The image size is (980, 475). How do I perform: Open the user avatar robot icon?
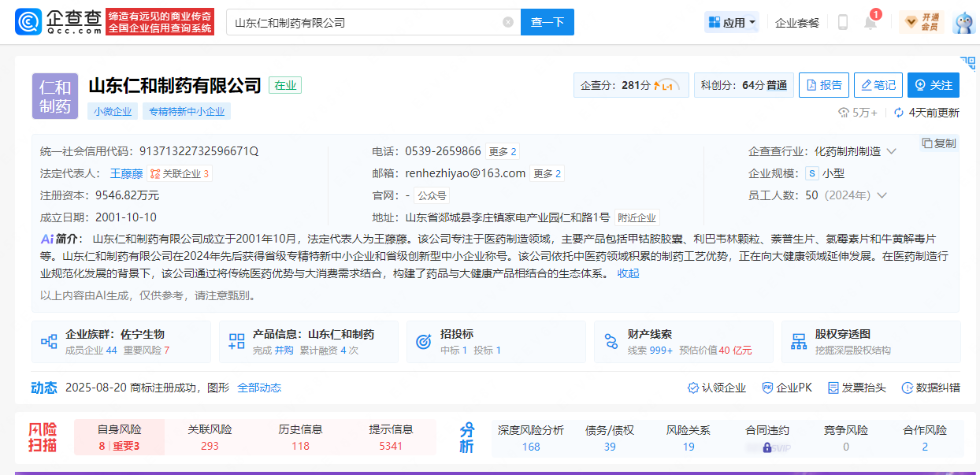coord(963,22)
